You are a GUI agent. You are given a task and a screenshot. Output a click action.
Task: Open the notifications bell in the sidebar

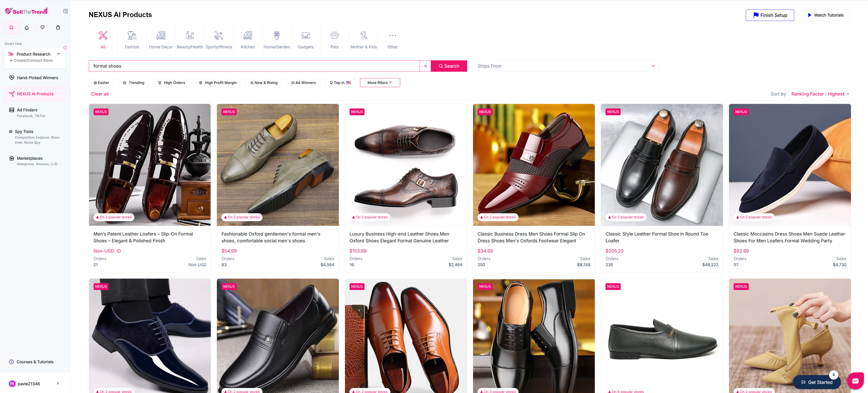pyautogui.click(x=27, y=27)
